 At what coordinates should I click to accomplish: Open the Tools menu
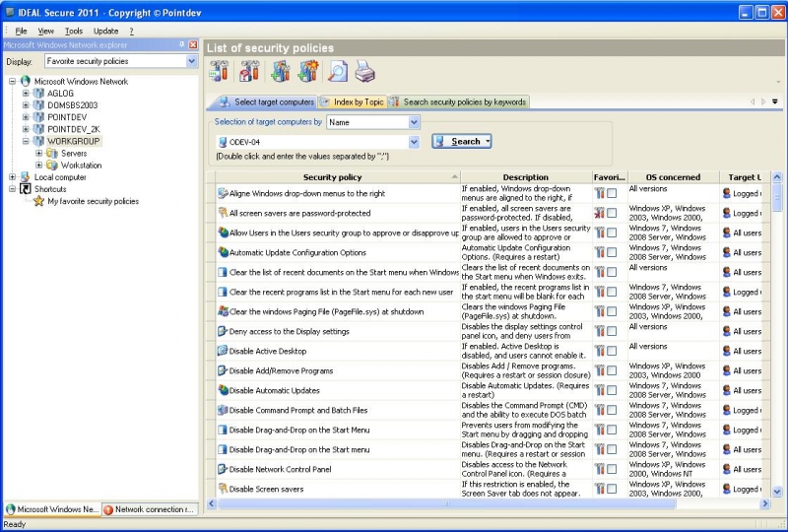coord(74,32)
